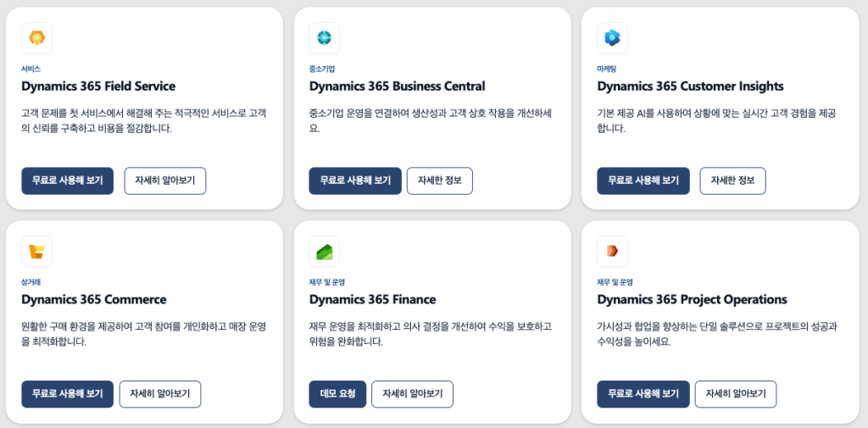Try Dynamics 365 Commerce for free

[x=68, y=394]
